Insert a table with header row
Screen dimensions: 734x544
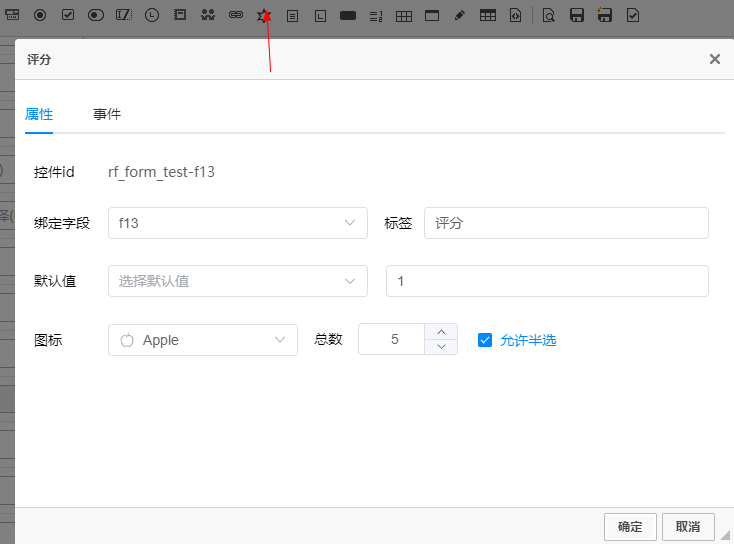pos(488,15)
